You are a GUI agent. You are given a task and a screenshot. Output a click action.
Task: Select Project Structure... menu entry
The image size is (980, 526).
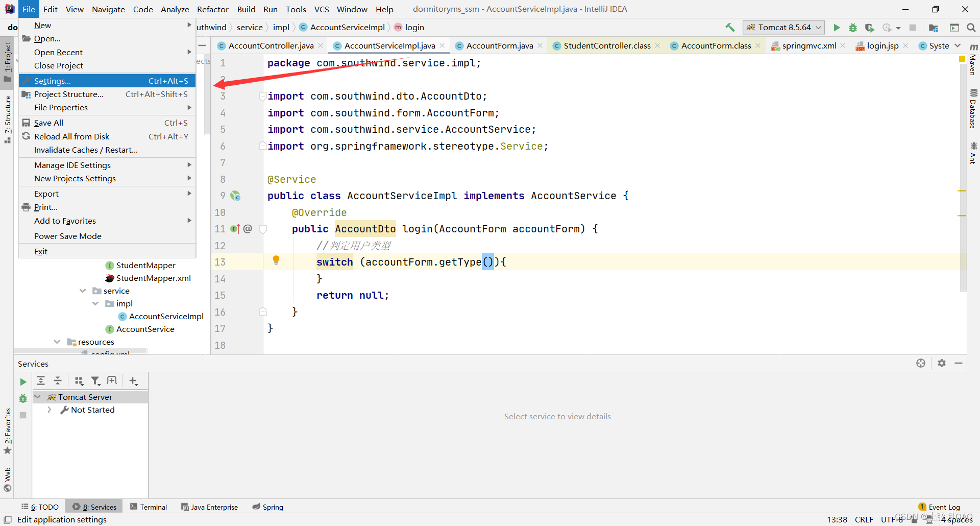pyautogui.click(x=107, y=94)
